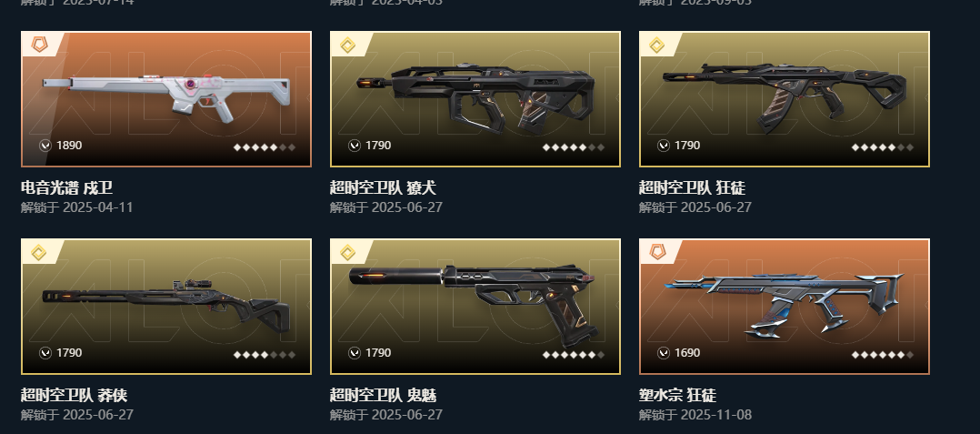Click the orange tier badge on 塑水宗 狂徒 card
Screen dimensions: 980x434
point(656,253)
